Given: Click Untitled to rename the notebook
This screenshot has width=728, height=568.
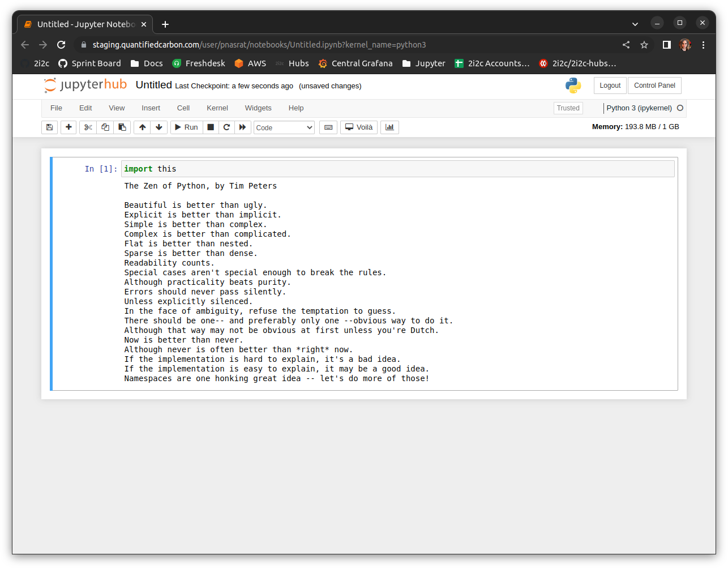Looking at the screenshot, I should click(153, 85).
